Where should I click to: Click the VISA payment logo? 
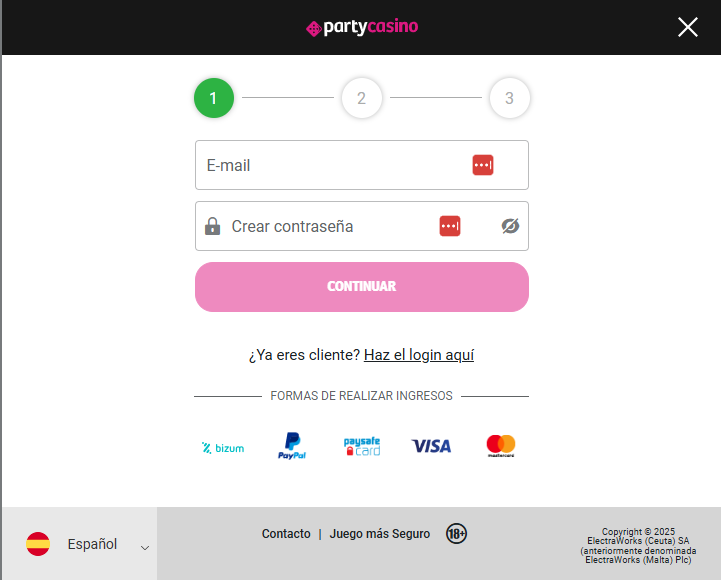click(431, 446)
